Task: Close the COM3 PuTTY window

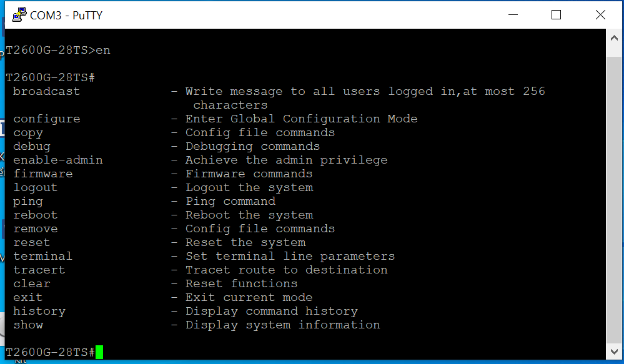Action: [600, 15]
